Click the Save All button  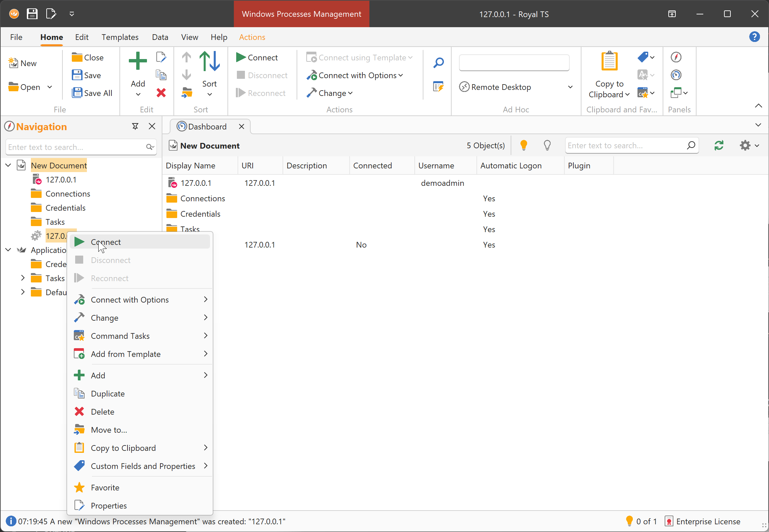tap(92, 93)
